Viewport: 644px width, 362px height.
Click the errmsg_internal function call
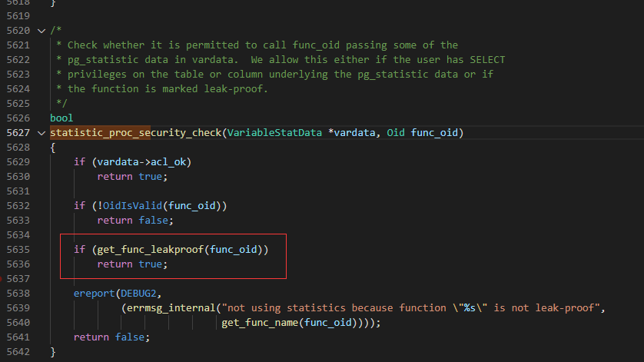[x=171, y=308]
